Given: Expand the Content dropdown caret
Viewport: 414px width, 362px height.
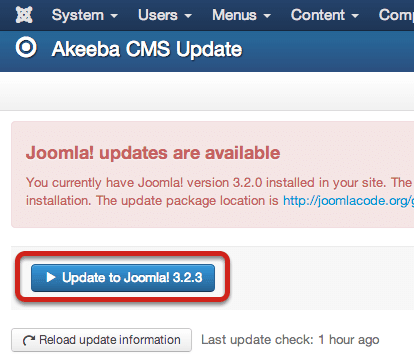Looking at the screenshot, I should coord(355,16).
